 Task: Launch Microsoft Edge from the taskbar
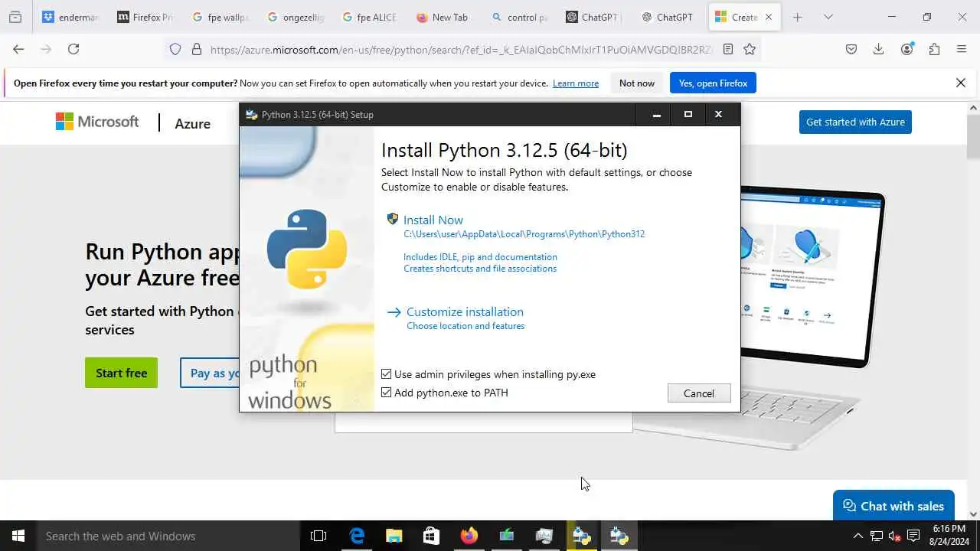357,536
